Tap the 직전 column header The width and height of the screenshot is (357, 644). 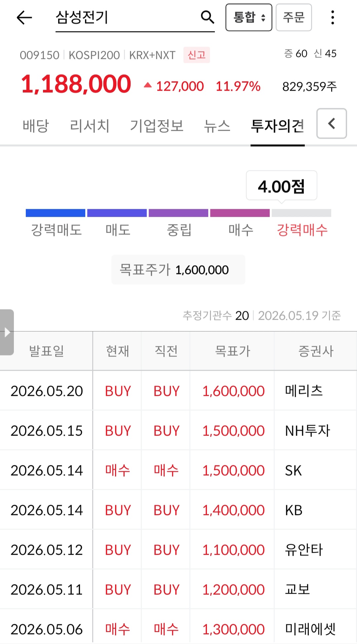click(166, 351)
